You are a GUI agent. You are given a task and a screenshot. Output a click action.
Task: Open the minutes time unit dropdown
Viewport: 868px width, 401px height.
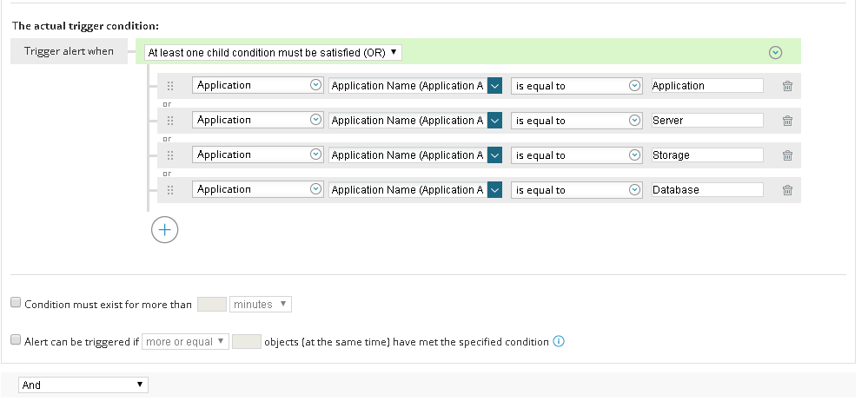pyautogui.click(x=261, y=305)
